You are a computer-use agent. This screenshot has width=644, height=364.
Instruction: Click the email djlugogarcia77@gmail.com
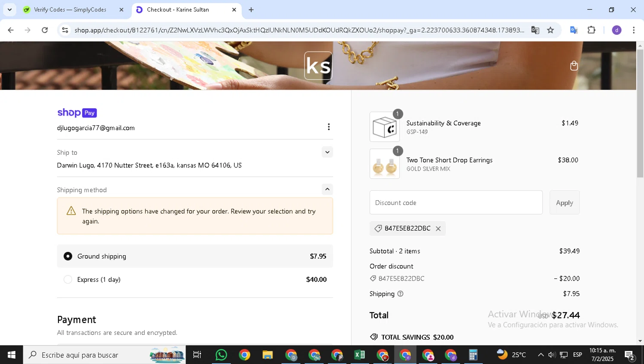pyautogui.click(x=96, y=128)
